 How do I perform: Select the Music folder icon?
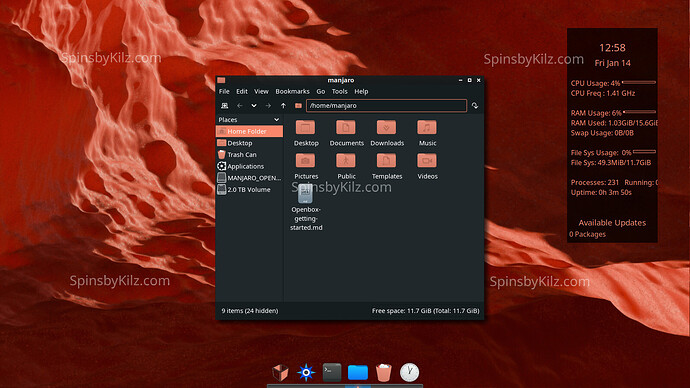(427, 133)
